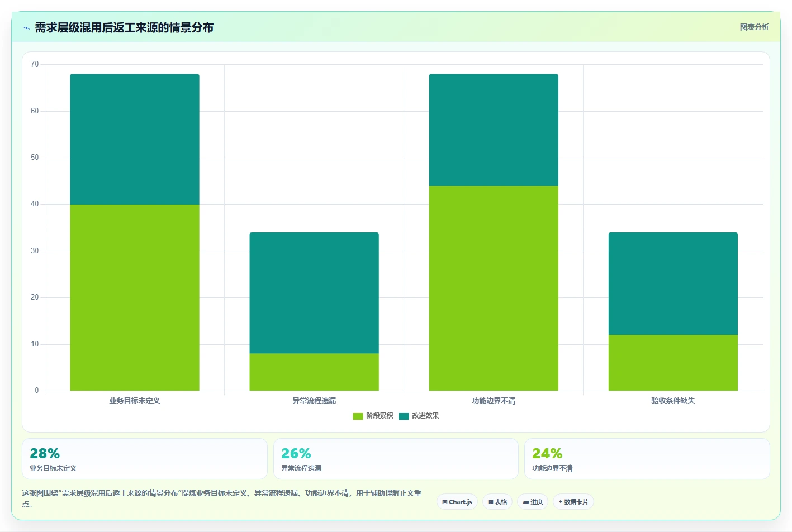Screen dimensions: 792x532
Task: Click the y-axis value 50
Action: pos(35,158)
